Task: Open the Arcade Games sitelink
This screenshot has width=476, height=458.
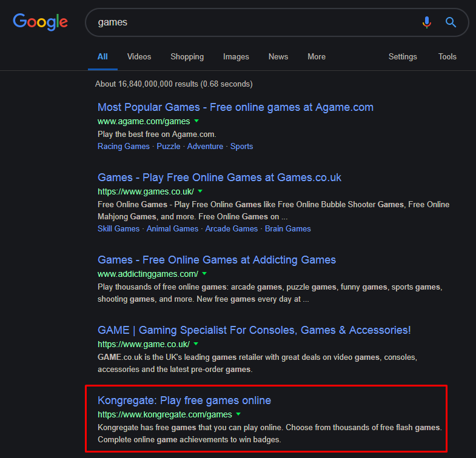Action: (231, 228)
